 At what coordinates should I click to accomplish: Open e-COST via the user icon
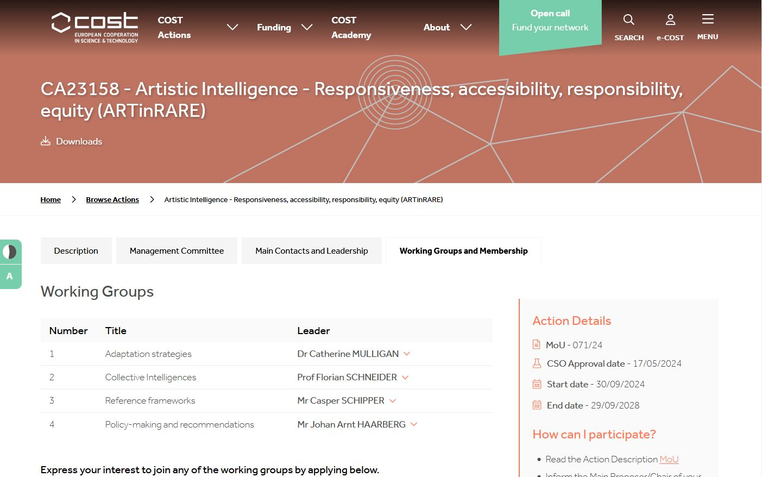(x=670, y=19)
